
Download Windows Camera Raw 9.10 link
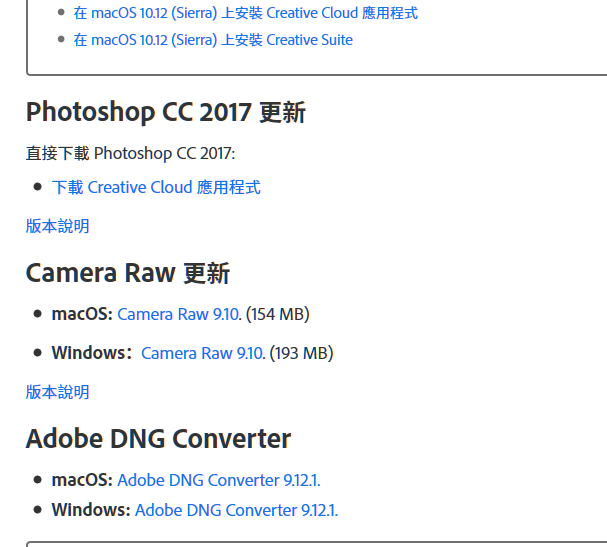pos(202,353)
